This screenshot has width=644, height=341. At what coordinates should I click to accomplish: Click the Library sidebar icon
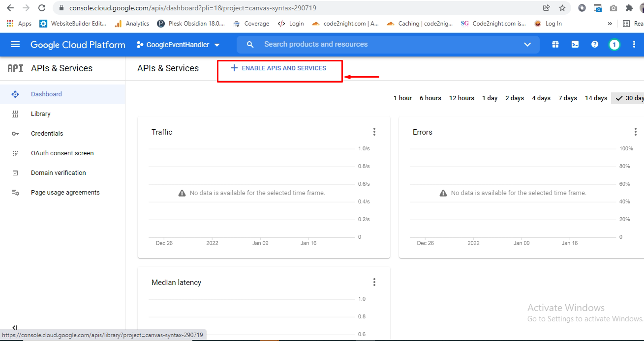15,114
